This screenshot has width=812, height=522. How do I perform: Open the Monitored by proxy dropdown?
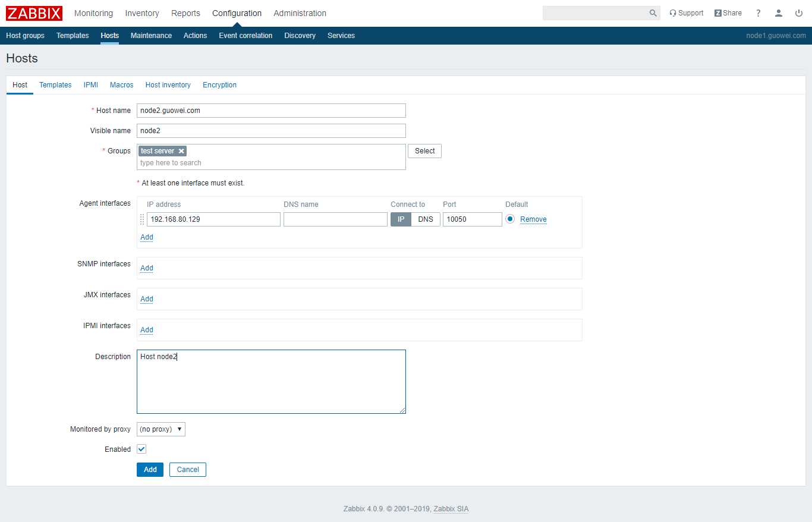(161, 429)
